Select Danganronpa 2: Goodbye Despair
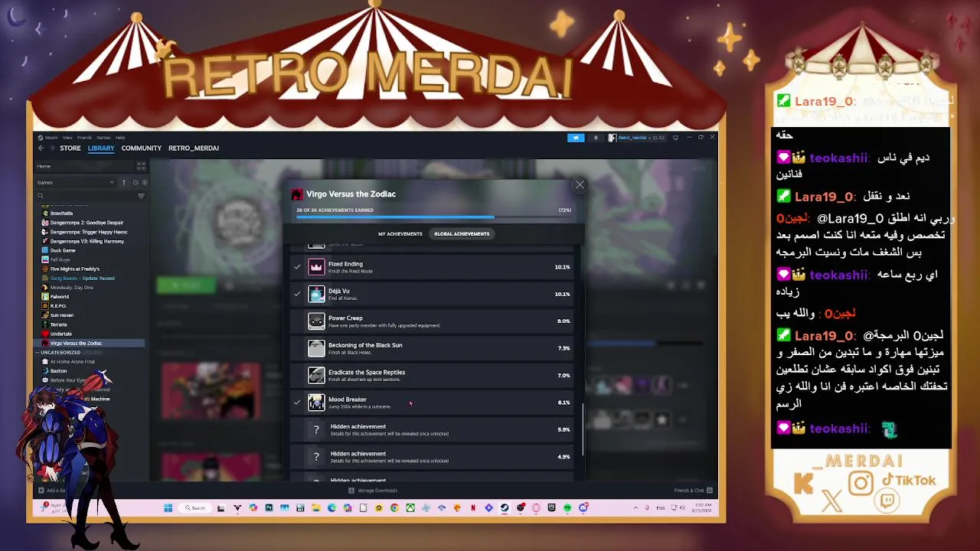980x551 pixels. coord(87,223)
